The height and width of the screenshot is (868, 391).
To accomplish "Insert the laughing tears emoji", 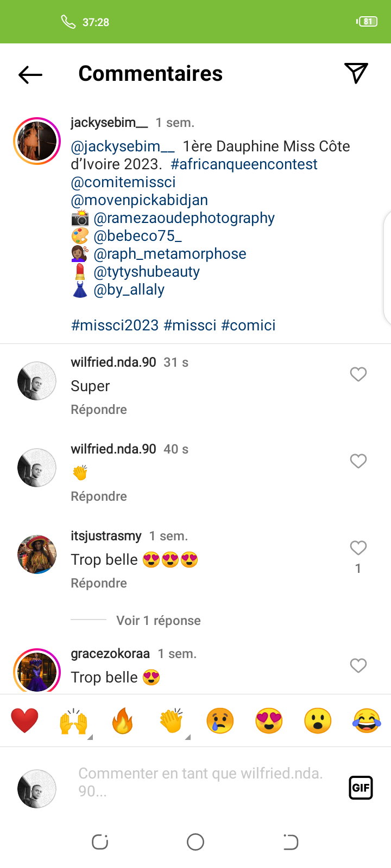I will coord(367,721).
